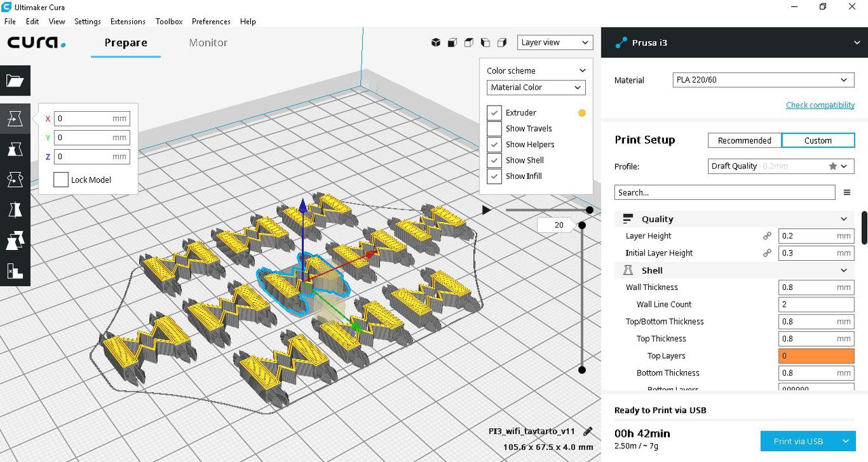Open the Help menu
Viewport: 868px width, 462px height.
tap(248, 22)
